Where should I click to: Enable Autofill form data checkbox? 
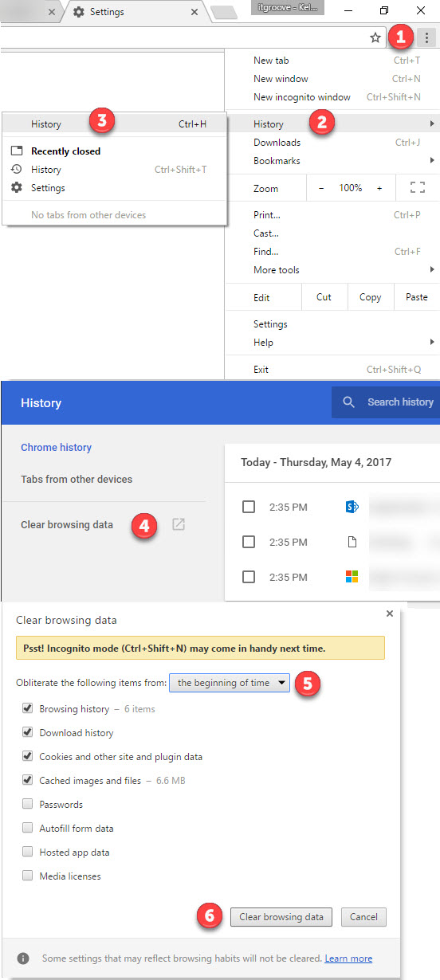point(28,829)
